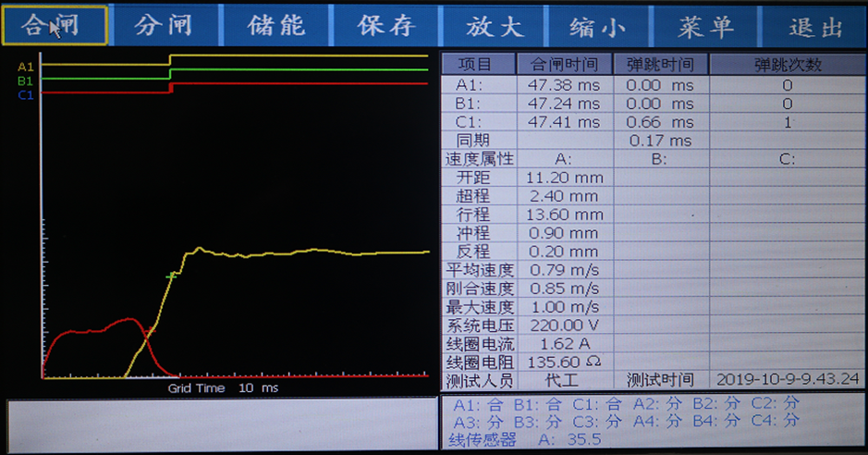Zoom out using the 缩小 button

pos(598,26)
